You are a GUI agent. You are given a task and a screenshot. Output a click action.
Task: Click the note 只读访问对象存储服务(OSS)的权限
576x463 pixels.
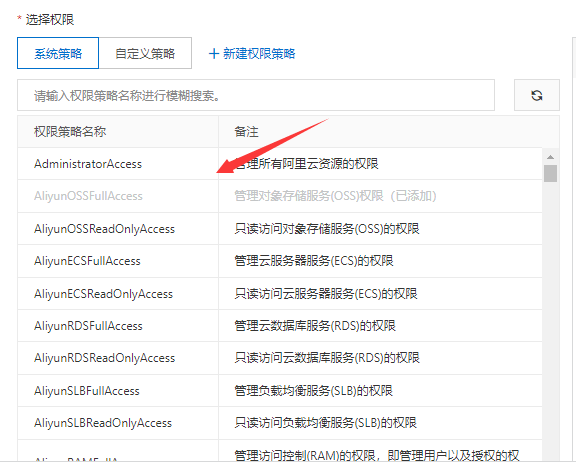tap(327, 229)
